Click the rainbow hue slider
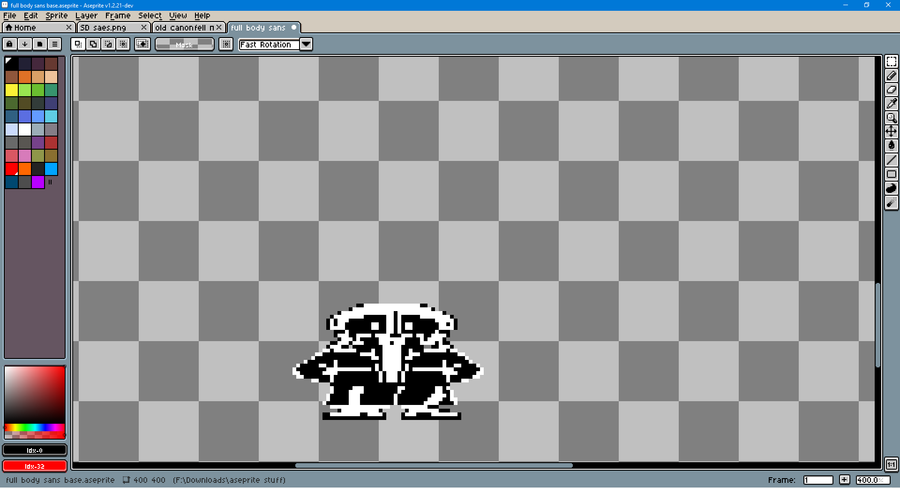This screenshot has height=488, width=900. (34, 428)
